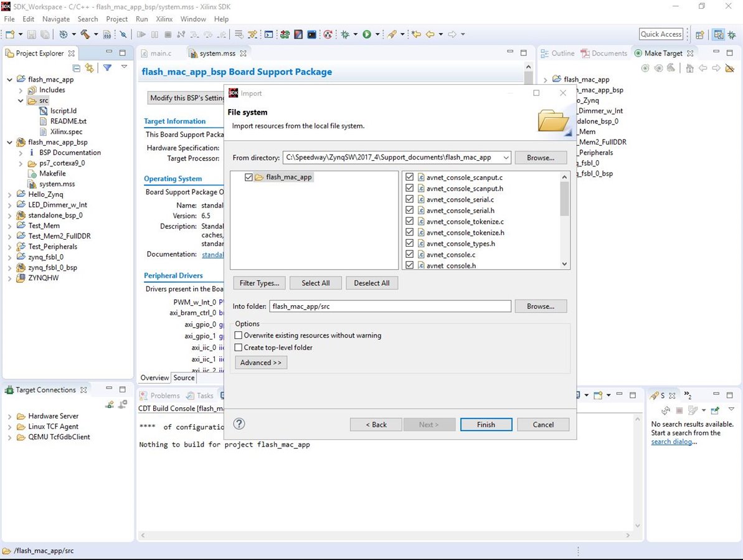Image resolution: width=743 pixels, height=560 pixels.
Task: Click the green Run button in toolbar
Action: pyautogui.click(x=367, y=34)
